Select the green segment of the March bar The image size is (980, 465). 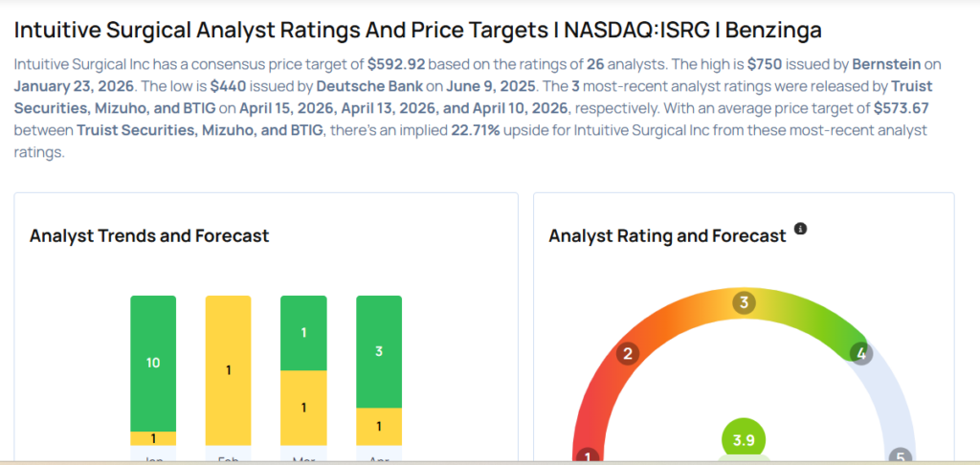pyautogui.click(x=303, y=333)
